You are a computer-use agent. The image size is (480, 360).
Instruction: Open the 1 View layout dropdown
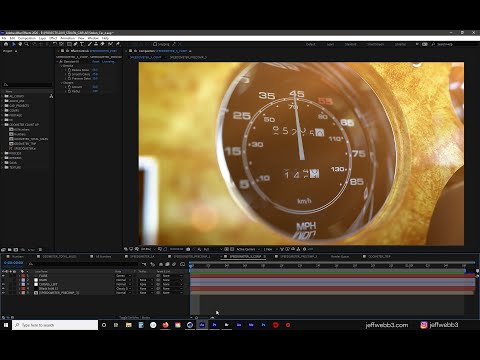click(x=269, y=249)
